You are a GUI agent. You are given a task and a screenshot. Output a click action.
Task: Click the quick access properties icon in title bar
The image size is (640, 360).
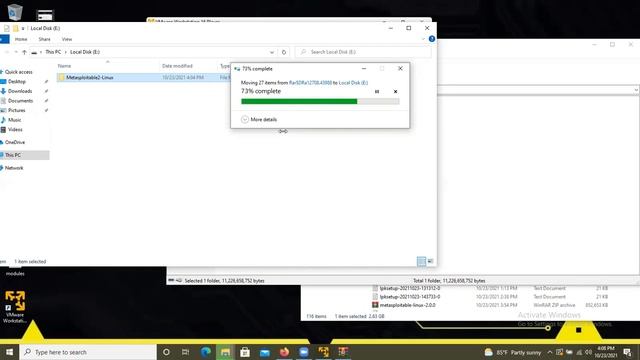7,28
